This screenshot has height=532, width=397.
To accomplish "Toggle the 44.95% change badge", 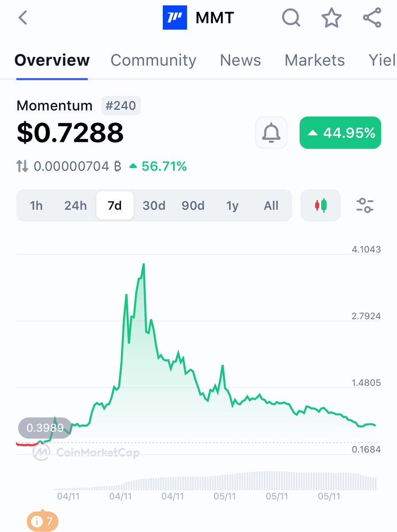I will point(340,133).
